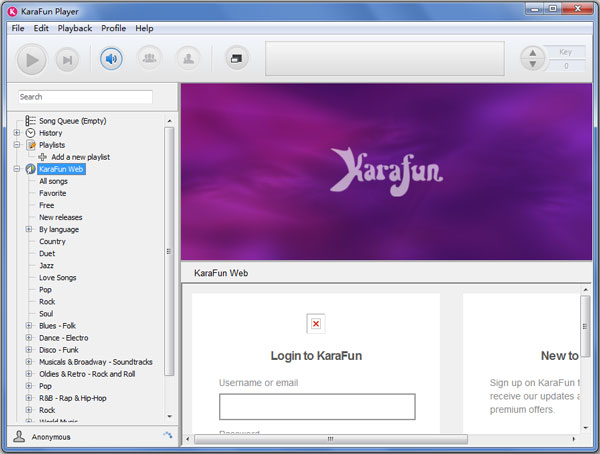Click the single singer toolbar icon

(187, 59)
